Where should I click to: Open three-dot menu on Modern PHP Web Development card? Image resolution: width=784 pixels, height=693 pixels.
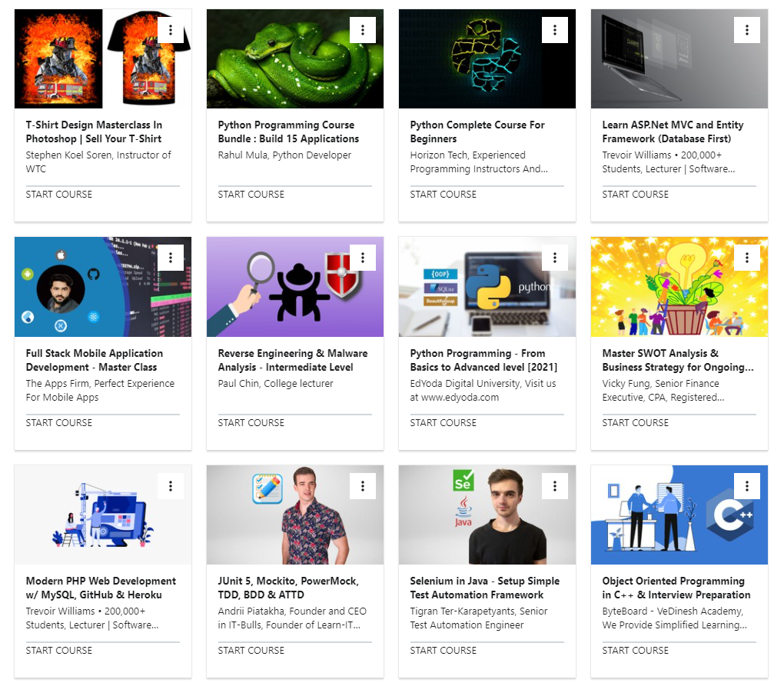(x=171, y=486)
